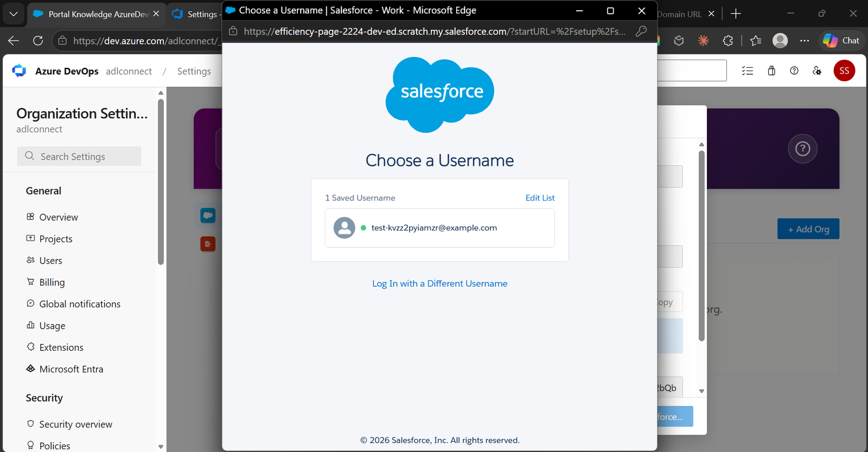This screenshot has width=868, height=452.
Task: Click the lock icon in the Salesforce popup address bar
Action: click(233, 31)
